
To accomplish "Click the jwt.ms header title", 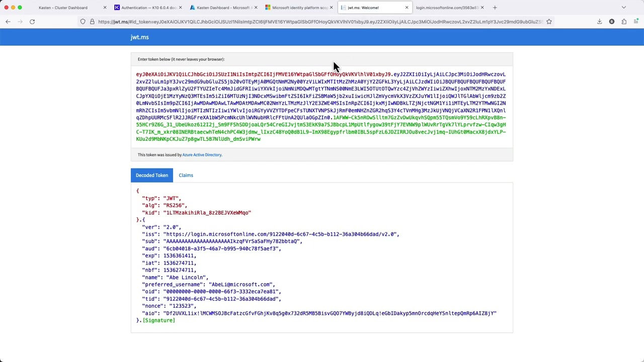I will click(139, 37).
